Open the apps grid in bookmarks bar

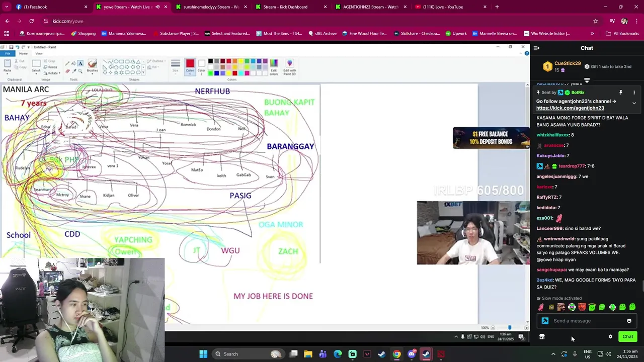[x=7, y=34]
